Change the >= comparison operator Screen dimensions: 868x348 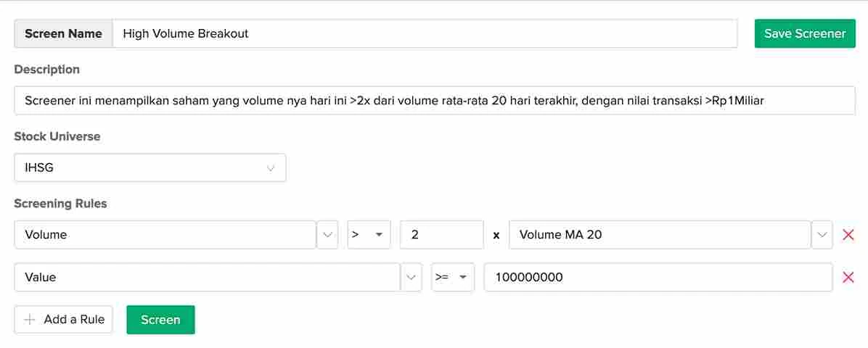click(x=452, y=277)
